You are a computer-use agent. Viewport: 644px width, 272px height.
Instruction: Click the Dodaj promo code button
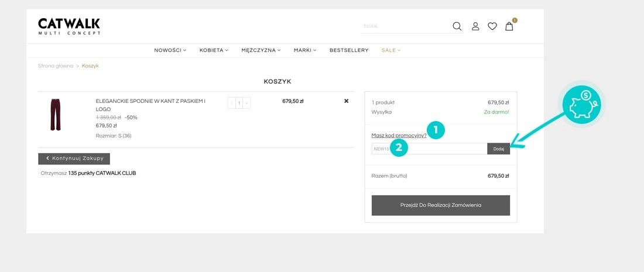tap(498, 149)
